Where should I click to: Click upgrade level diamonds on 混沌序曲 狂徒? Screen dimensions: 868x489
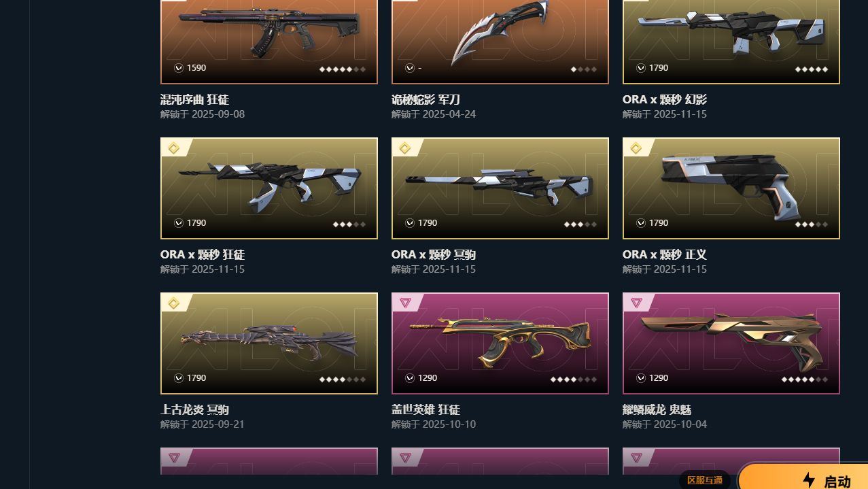343,69
